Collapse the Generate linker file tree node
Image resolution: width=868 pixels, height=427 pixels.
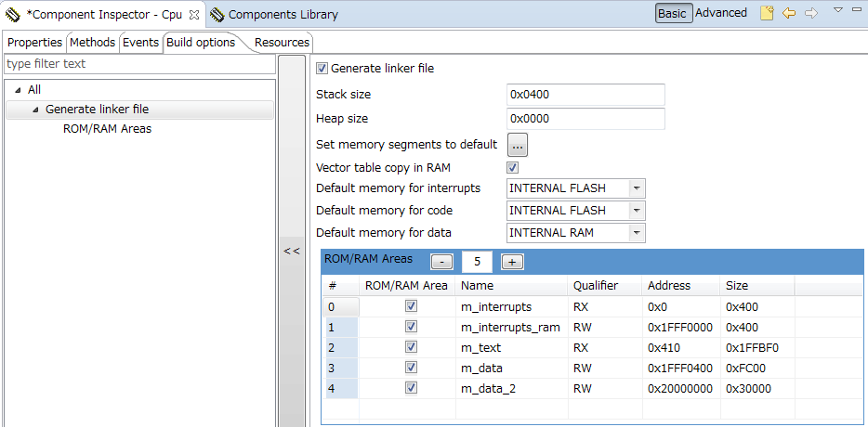(35, 110)
